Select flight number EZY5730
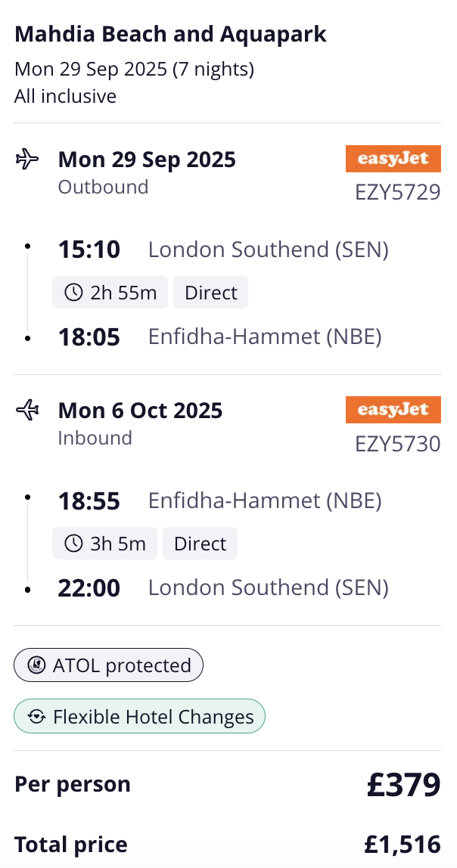The height and width of the screenshot is (868, 457). (x=398, y=444)
